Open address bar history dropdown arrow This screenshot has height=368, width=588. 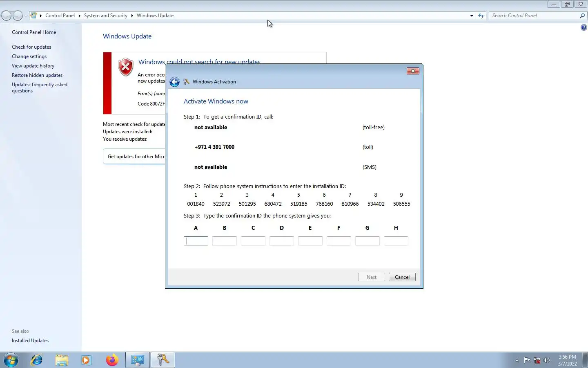point(472,16)
